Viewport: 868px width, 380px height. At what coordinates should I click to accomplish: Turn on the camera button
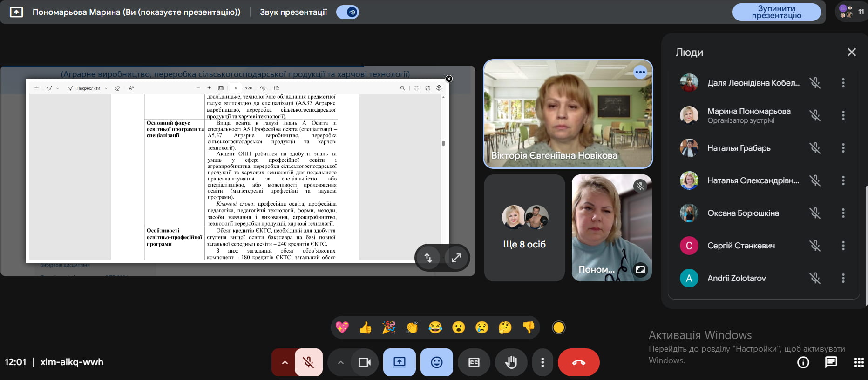[364, 362]
